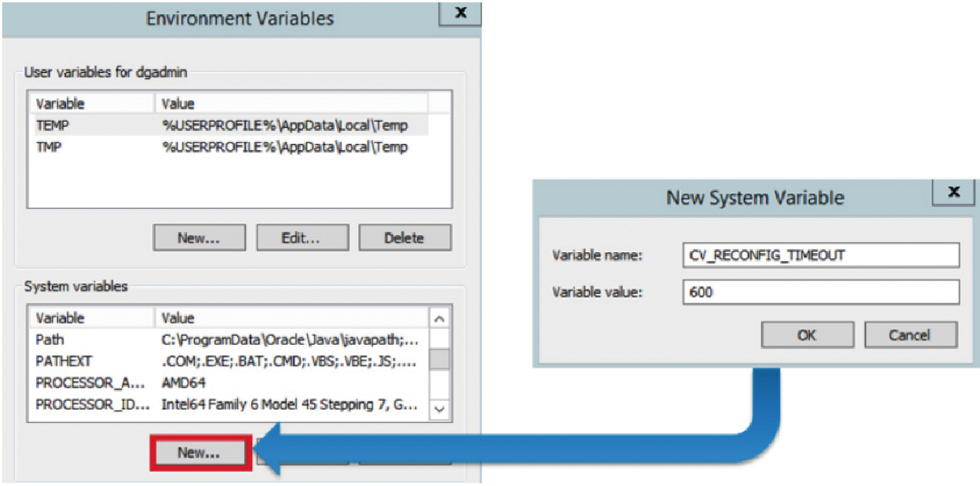Confirm the new system variable with OK

(x=807, y=335)
